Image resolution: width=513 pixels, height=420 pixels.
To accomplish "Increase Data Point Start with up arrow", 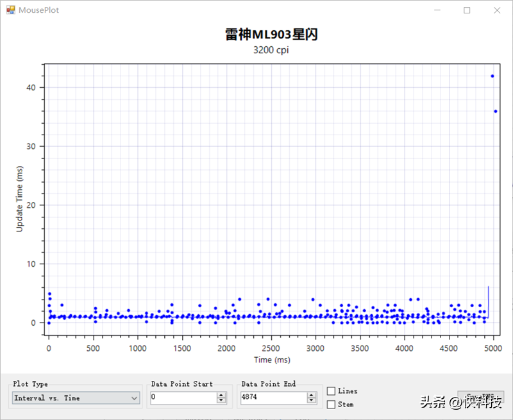I will [x=221, y=395].
